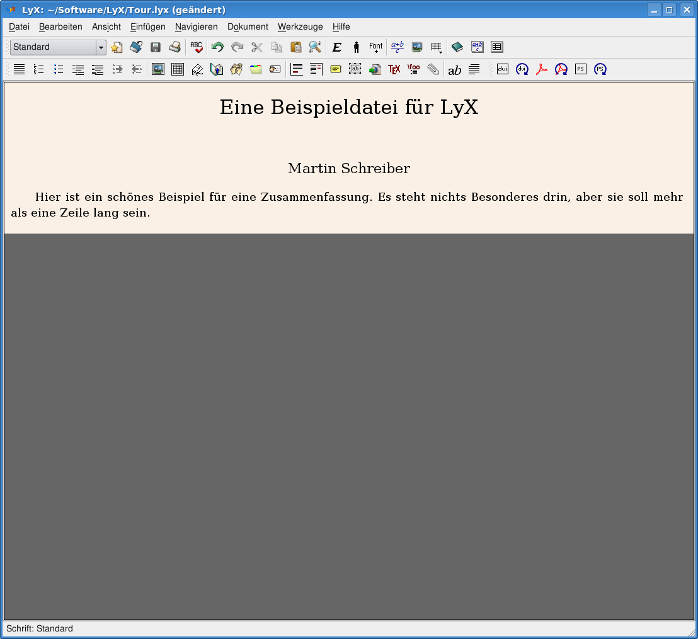
Task: Open Find and Replace magnifier icon
Action: tap(315, 47)
